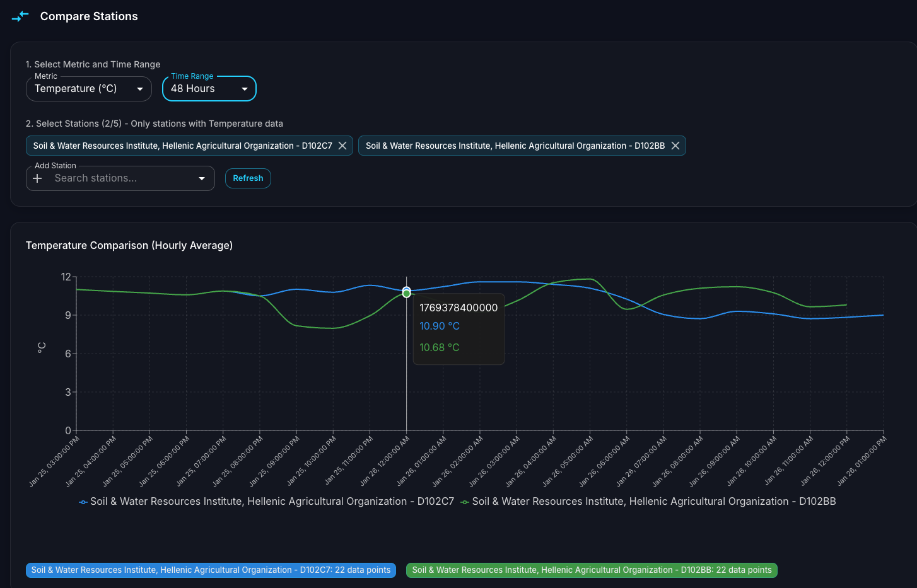The height and width of the screenshot is (588, 917).
Task: Click the plus icon in Add Station
Action: 38,178
